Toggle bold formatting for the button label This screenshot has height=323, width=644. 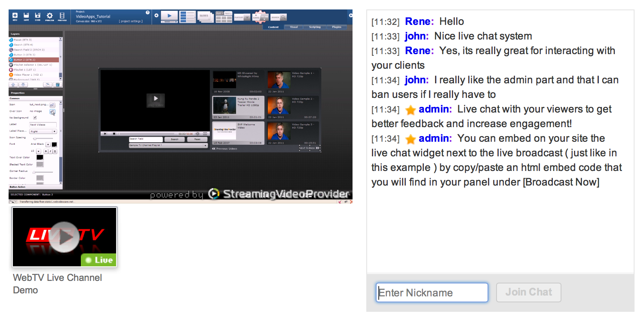[46, 151]
